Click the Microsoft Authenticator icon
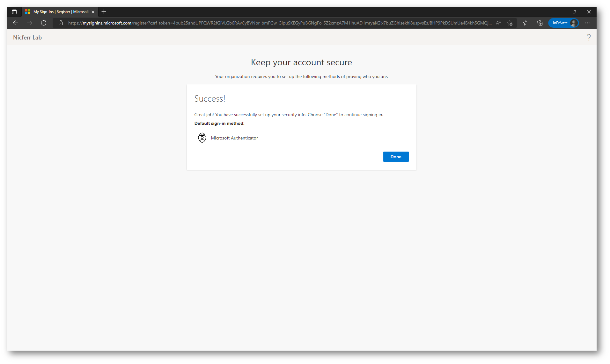This screenshot has height=364, width=610. [202, 138]
